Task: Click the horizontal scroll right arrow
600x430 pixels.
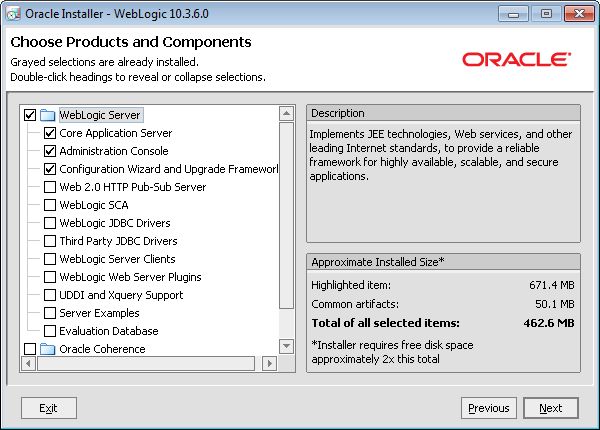Action: point(269,363)
